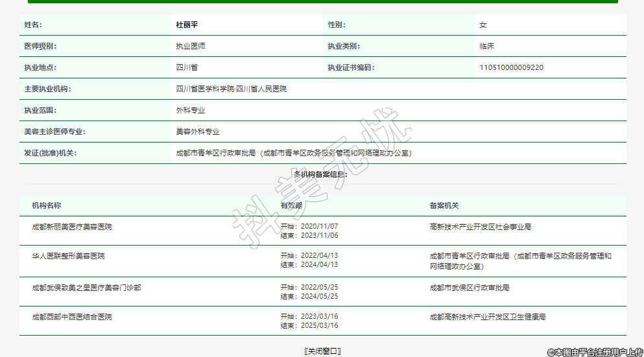Click the 四川省医学科学院·四川省人民医院 institution text
This screenshot has width=644, height=357.
point(231,89)
